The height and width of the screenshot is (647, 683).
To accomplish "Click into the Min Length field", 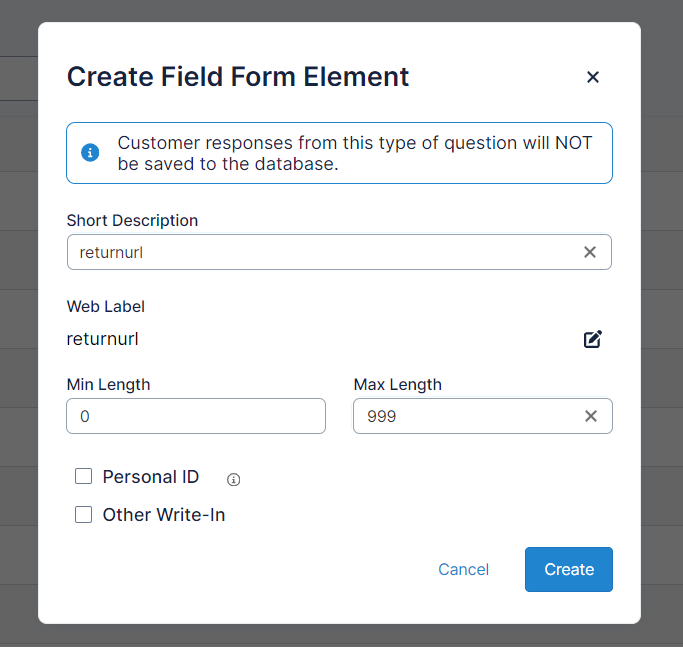I will (x=196, y=416).
